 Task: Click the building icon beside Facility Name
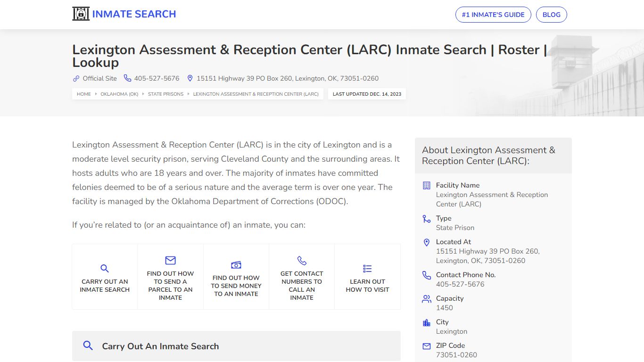[x=427, y=186]
